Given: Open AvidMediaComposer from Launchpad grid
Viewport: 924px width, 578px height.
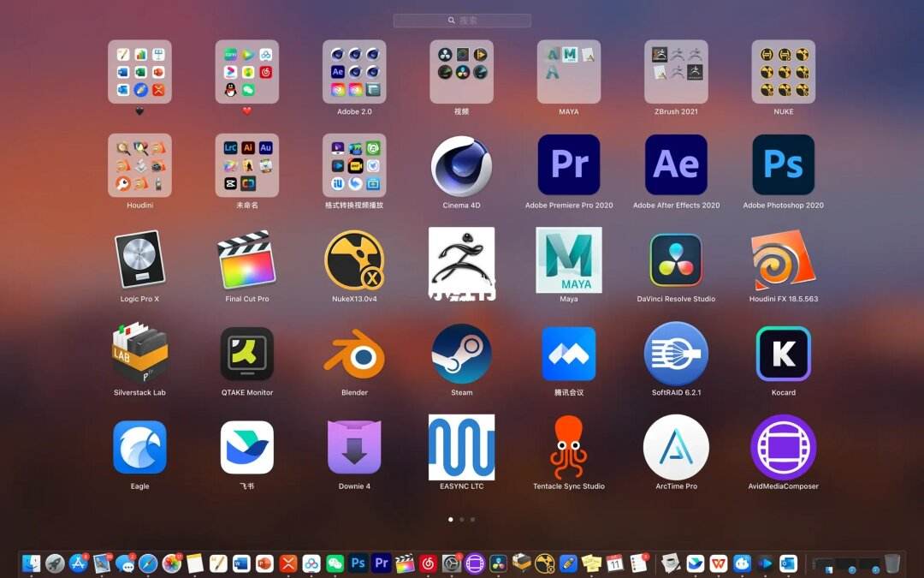Looking at the screenshot, I should coord(783,447).
